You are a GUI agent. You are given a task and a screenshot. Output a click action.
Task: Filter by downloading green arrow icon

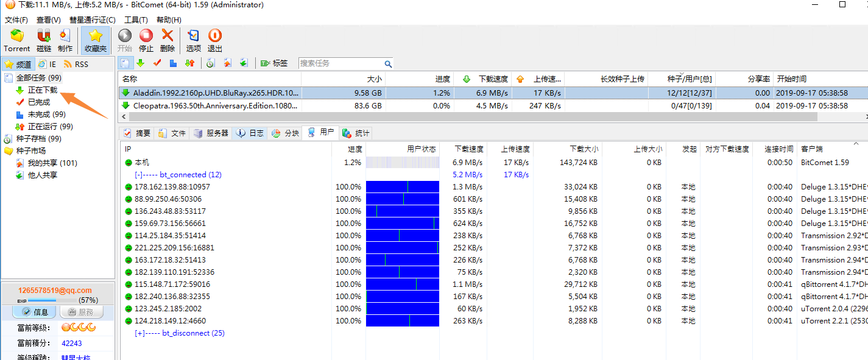pyautogui.click(x=141, y=63)
